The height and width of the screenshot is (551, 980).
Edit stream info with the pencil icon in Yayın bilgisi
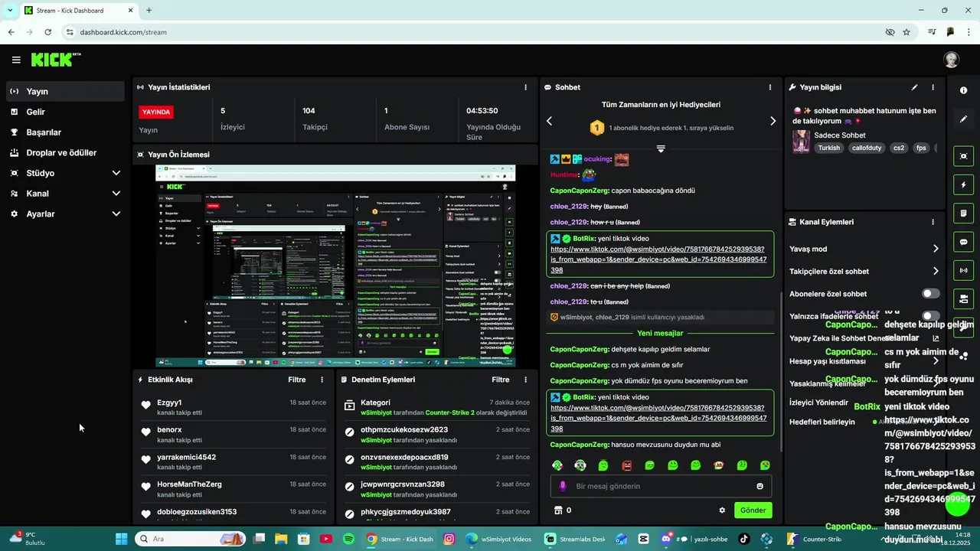(914, 87)
